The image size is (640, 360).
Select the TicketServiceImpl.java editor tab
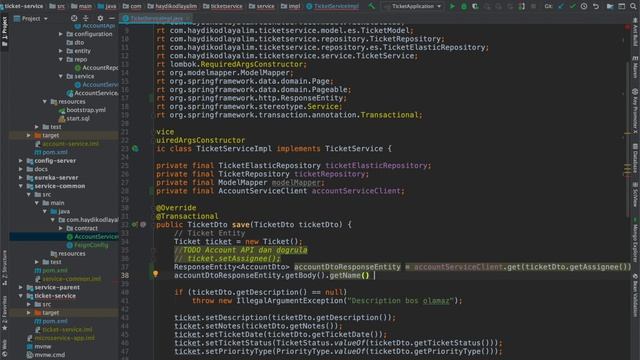pyautogui.click(x=156, y=18)
